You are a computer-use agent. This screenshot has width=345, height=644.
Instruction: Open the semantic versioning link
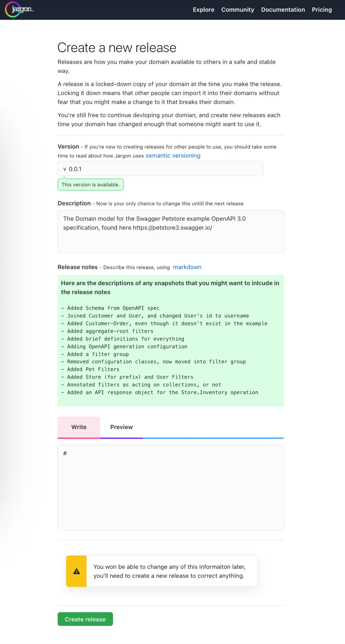[x=173, y=155]
